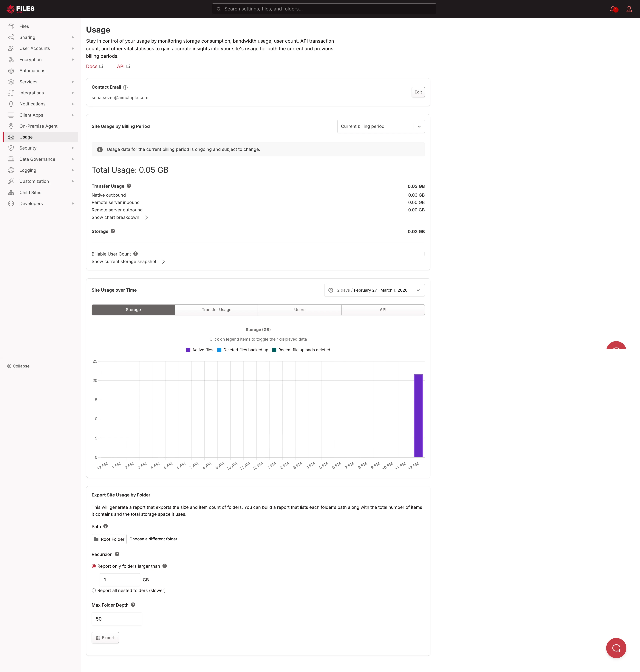The height and width of the screenshot is (672, 640).
Task: Click Choose a different folder
Action: 153,539
